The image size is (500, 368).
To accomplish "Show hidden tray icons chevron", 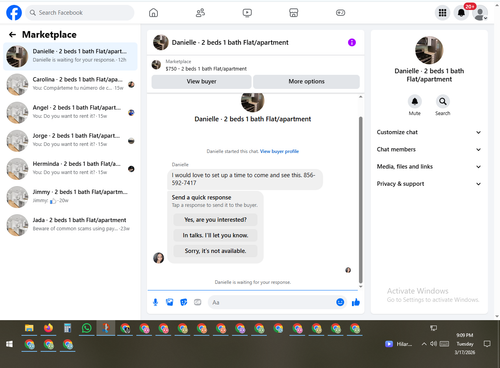I will [x=424, y=344].
